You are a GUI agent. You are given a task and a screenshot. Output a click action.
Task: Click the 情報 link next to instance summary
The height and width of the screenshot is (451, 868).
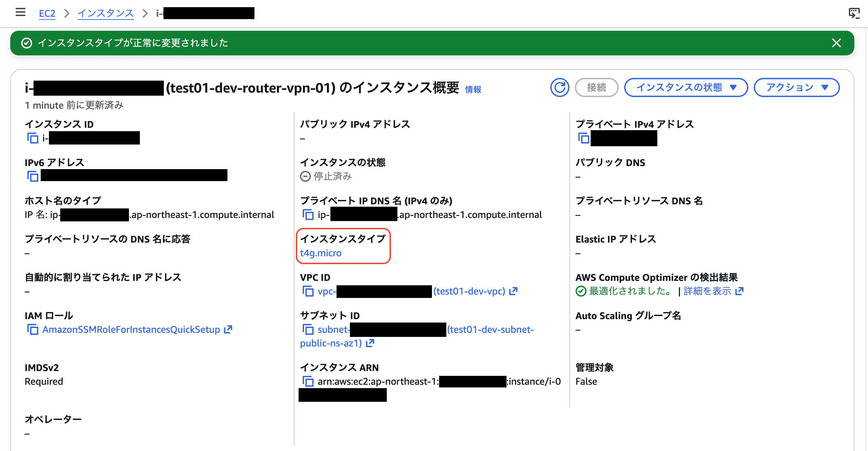[474, 90]
